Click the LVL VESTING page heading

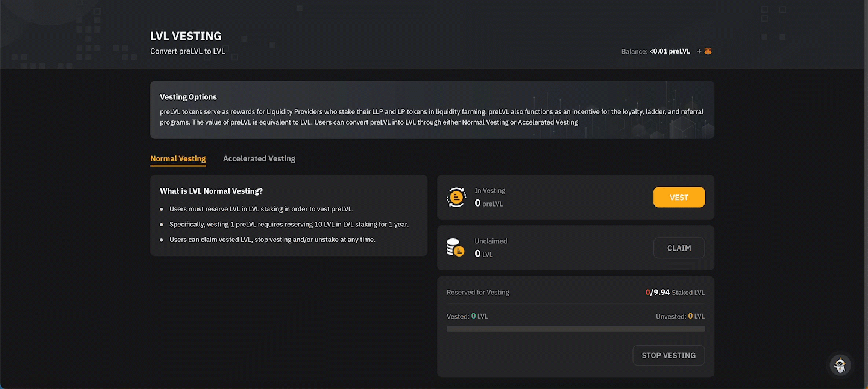click(x=186, y=36)
